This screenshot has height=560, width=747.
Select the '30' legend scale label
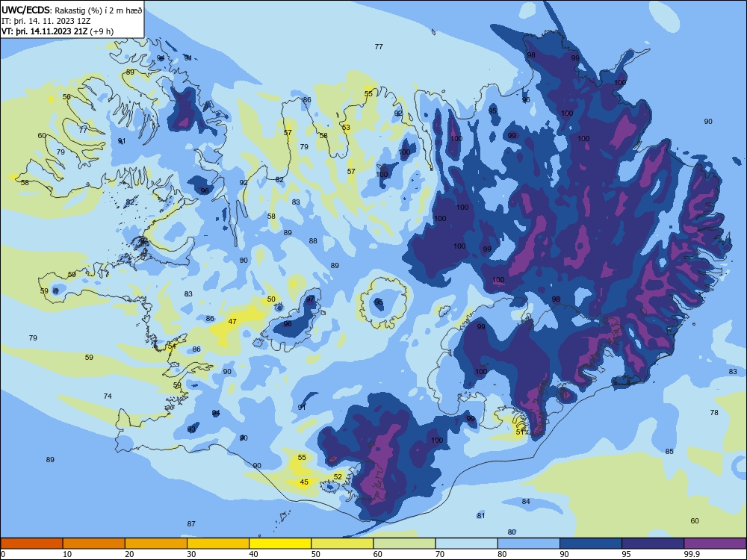coord(191,554)
